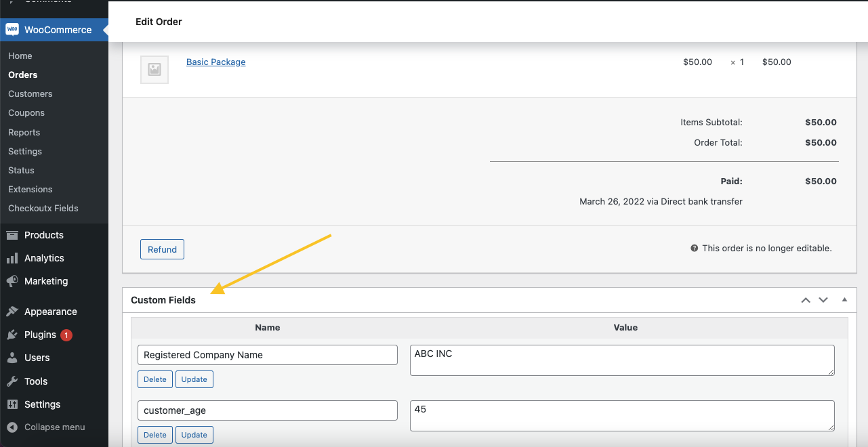
Task: Click the Items Subtotal label
Action: coord(711,123)
